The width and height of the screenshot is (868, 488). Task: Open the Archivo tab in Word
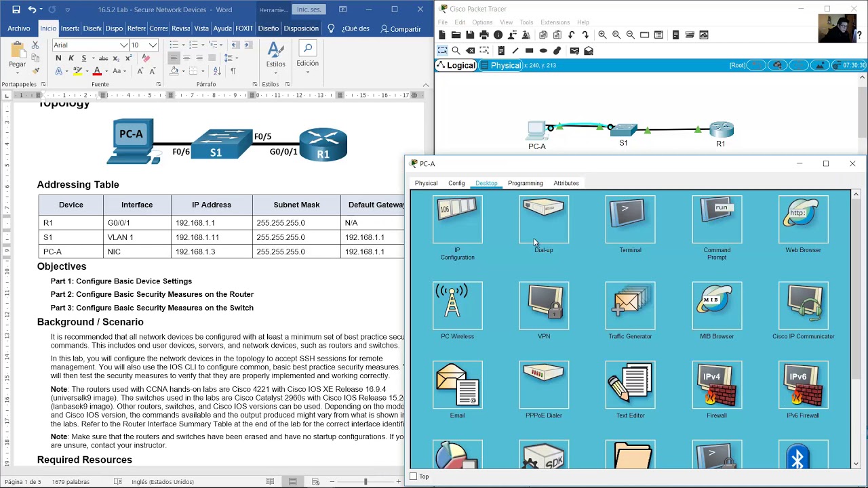(19, 28)
